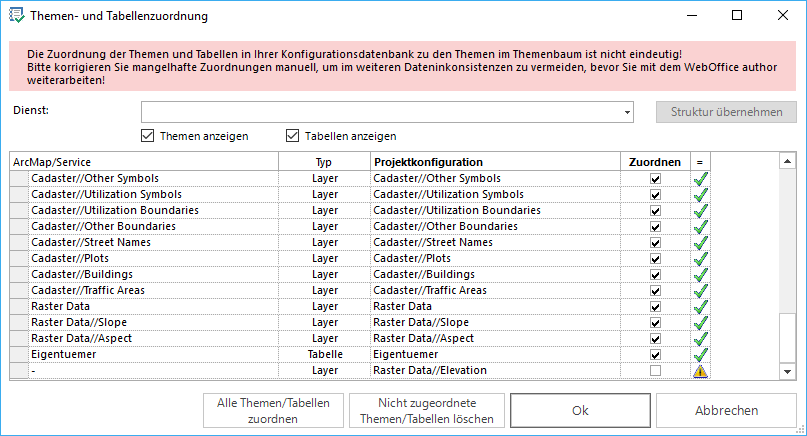Click green checkmark icon for Cadaster//Utilization Symbols row
807x436 pixels.
point(700,195)
